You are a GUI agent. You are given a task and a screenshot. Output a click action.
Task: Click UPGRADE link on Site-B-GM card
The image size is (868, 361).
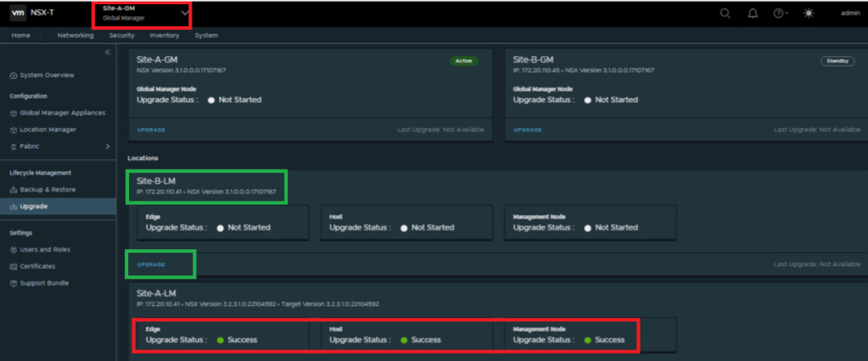pyautogui.click(x=528, y=130)
